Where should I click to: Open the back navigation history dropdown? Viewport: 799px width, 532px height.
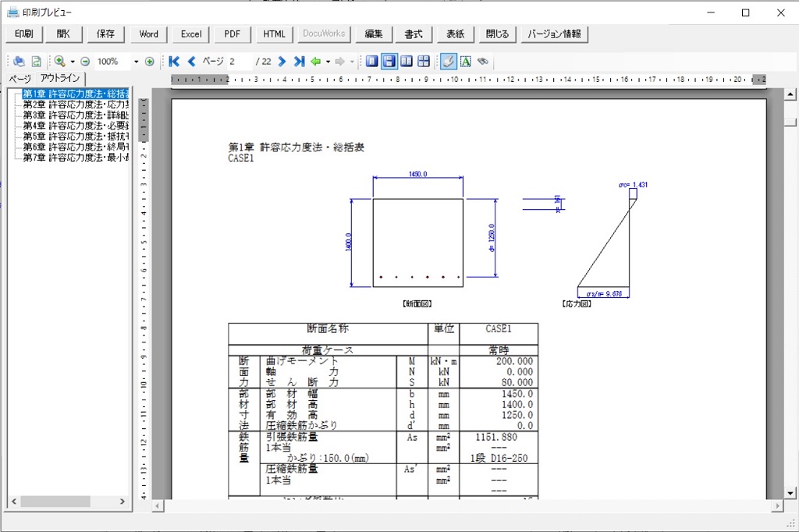click(328, 62)
